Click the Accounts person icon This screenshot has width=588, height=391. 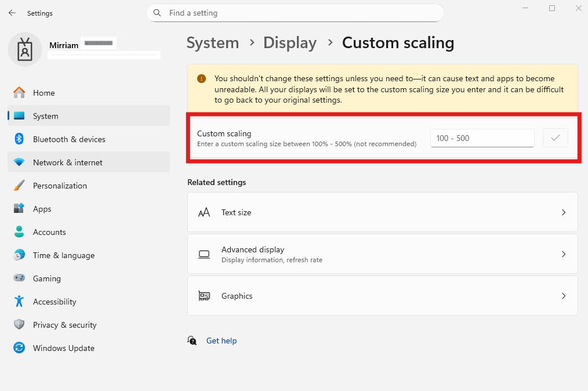click(19, 231)
